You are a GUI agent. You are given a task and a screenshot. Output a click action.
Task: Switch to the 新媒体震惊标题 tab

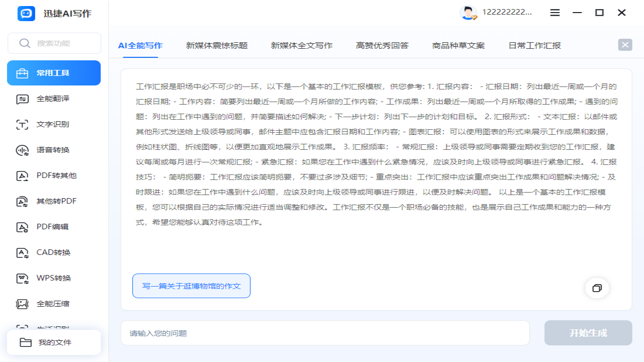click(x=216, y=45)
